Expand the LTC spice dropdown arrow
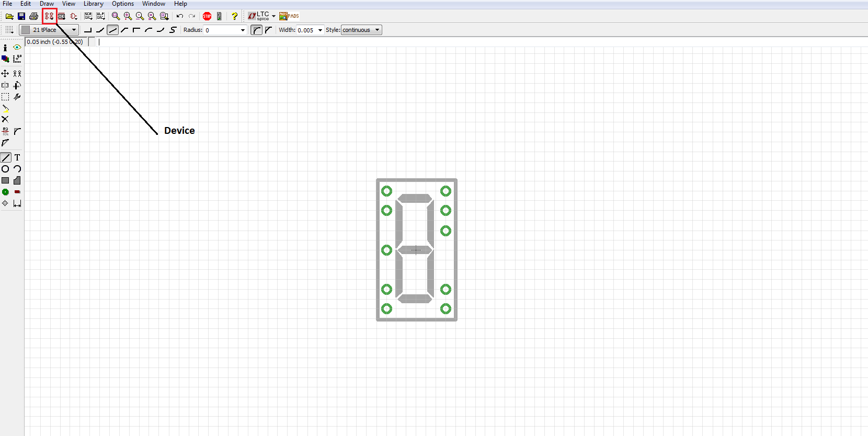 273,16
